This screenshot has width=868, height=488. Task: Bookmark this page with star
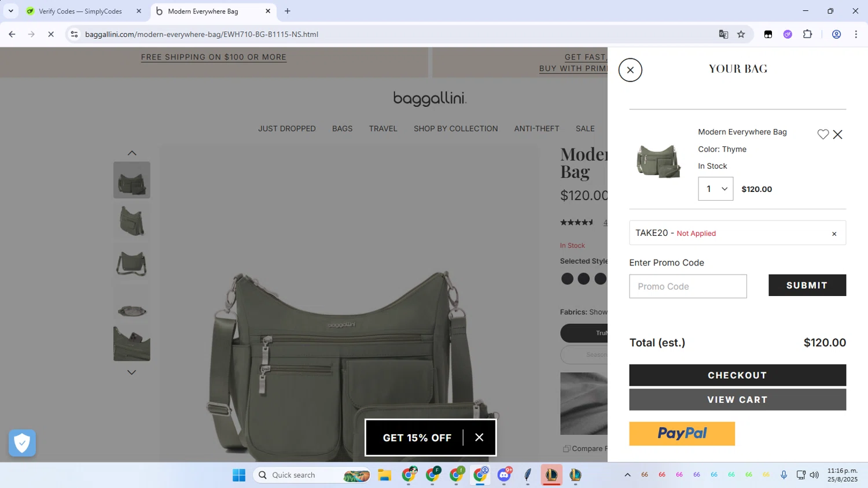pyautogui.click(x=741, y=34)
